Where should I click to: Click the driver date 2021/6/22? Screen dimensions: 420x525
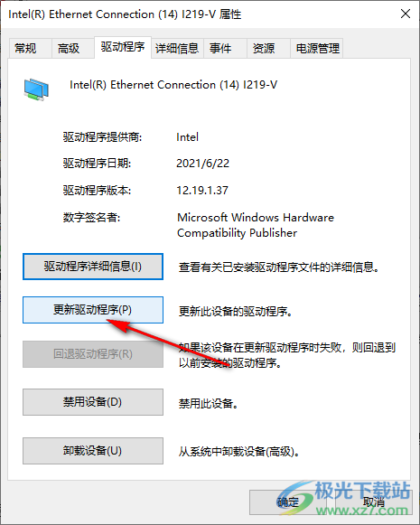[203, 164]
